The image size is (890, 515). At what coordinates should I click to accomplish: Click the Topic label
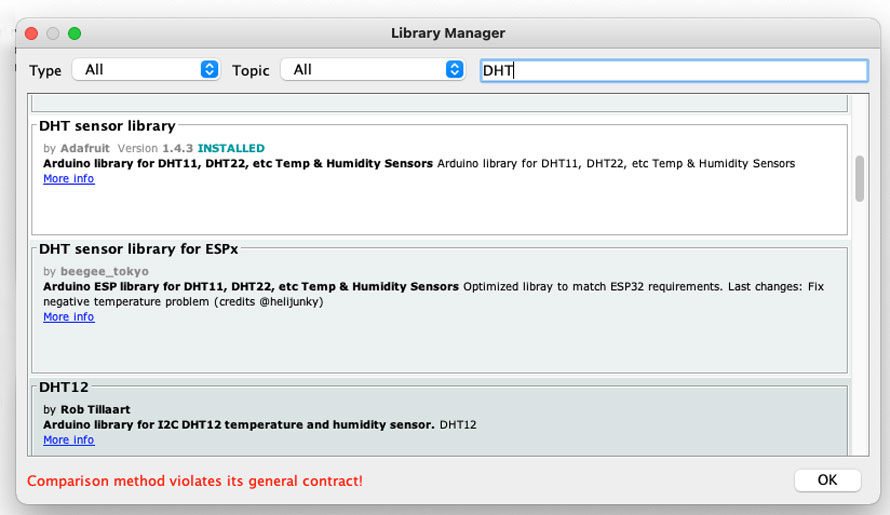coord(250,70)
